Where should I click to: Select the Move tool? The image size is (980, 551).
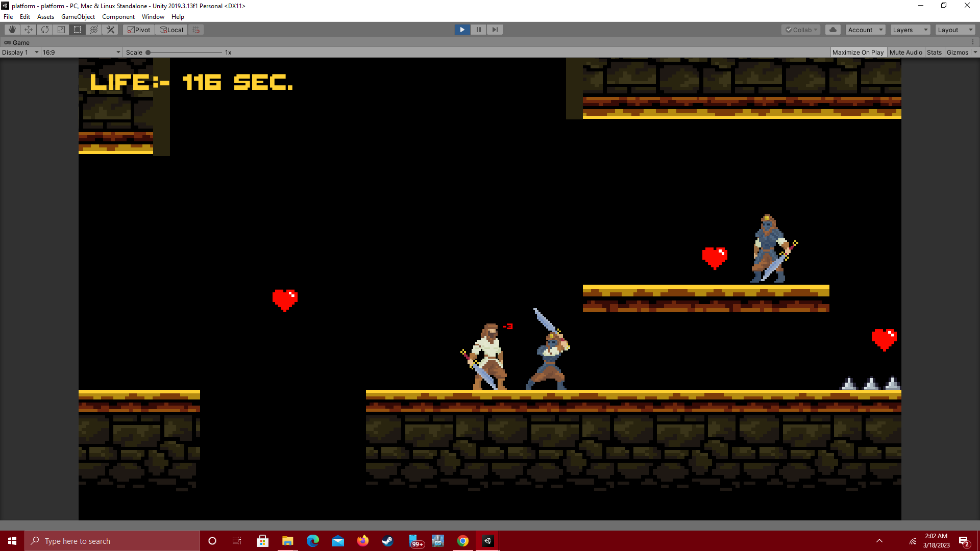tap(28, 30)
